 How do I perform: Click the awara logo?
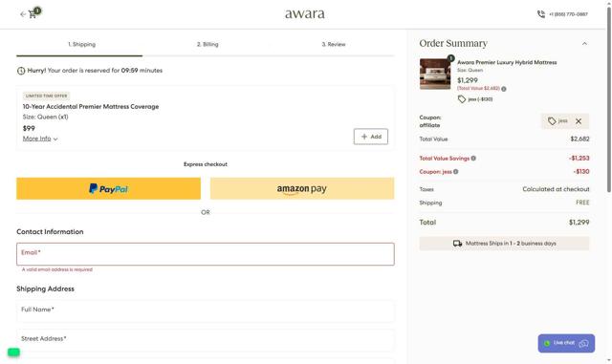[304, 14]
